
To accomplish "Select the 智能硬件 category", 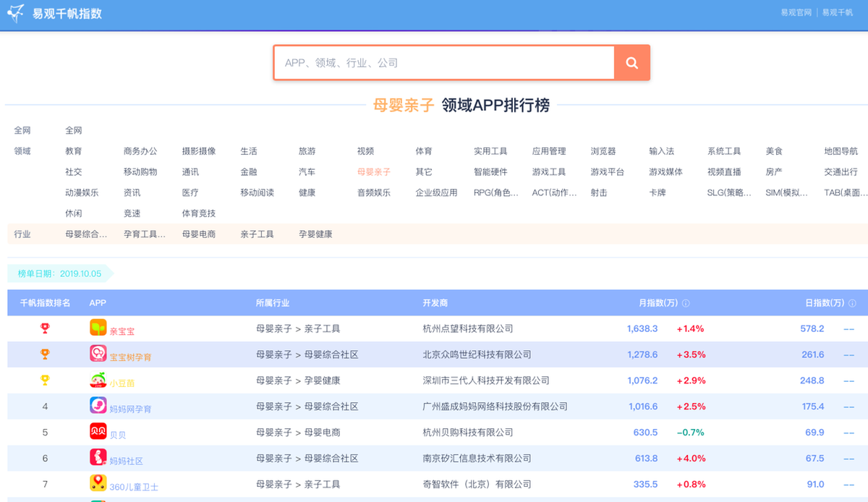I will [491, 172].
